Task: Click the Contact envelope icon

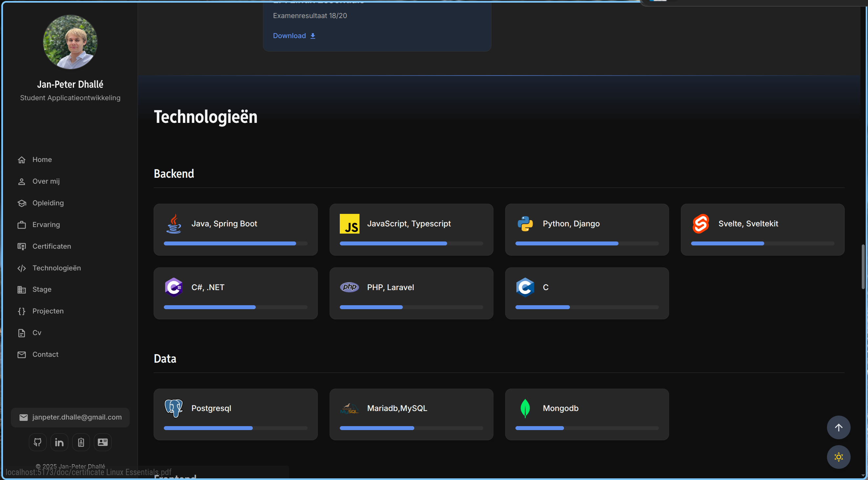Action: tap(22, 354)
